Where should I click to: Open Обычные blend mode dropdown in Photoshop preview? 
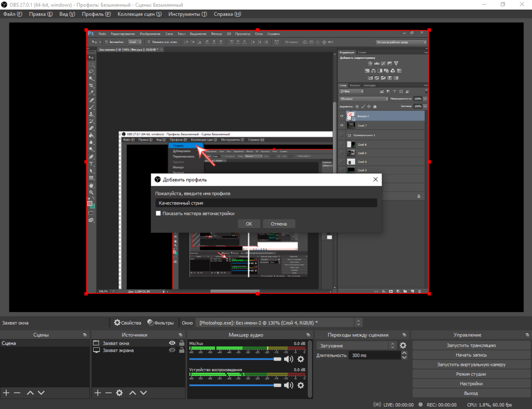[x=364, y=99]
